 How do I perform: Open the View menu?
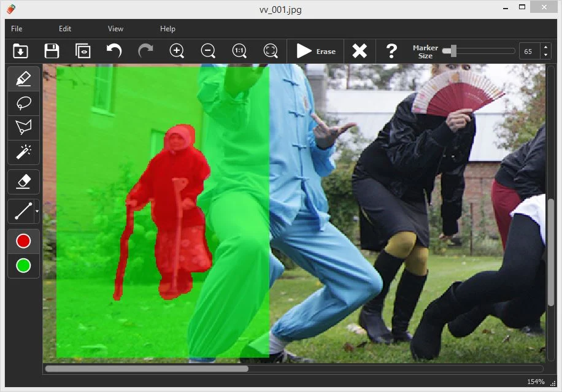pyautogui.click(x=115, y=29)
